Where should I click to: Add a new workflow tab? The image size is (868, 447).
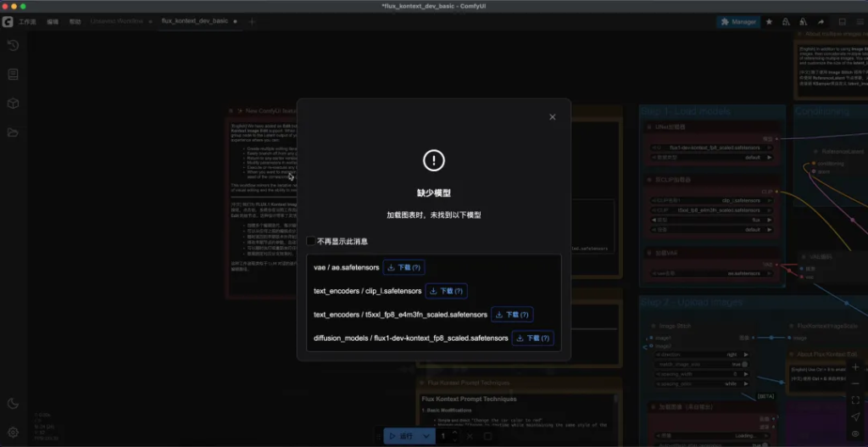point(252,21)
